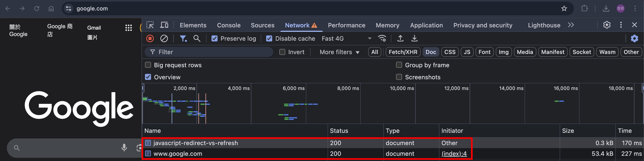Click the browser back arrow
This screenshot has height=161, width=644.
pyautogui.click(x=8, y=8)
